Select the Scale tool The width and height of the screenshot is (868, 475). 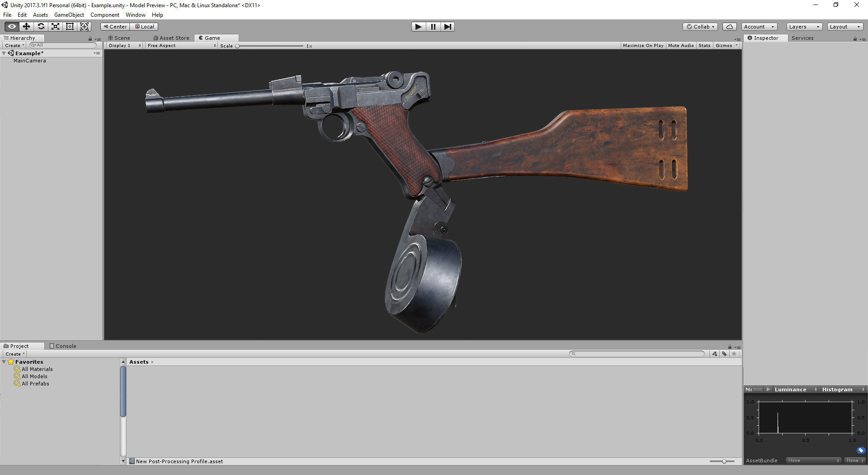coord(55,27)
